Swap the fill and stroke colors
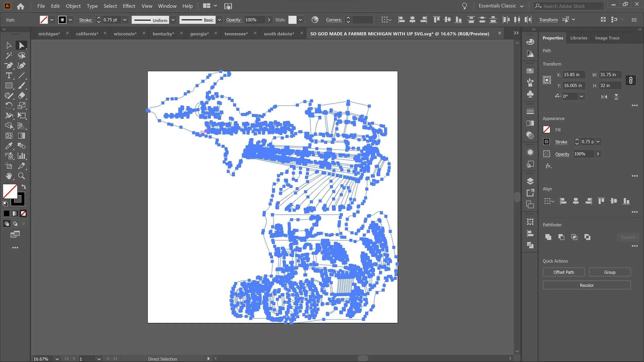644x362 pixels. 24,187
